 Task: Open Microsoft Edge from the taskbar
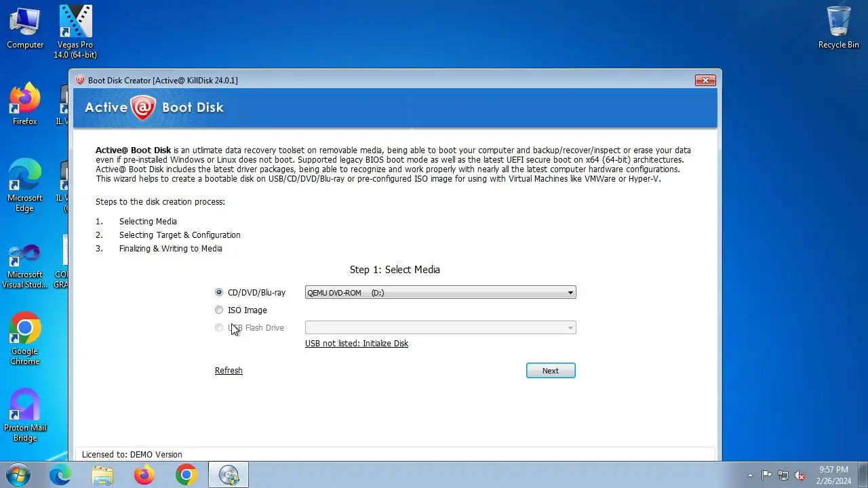pos(60,475)
